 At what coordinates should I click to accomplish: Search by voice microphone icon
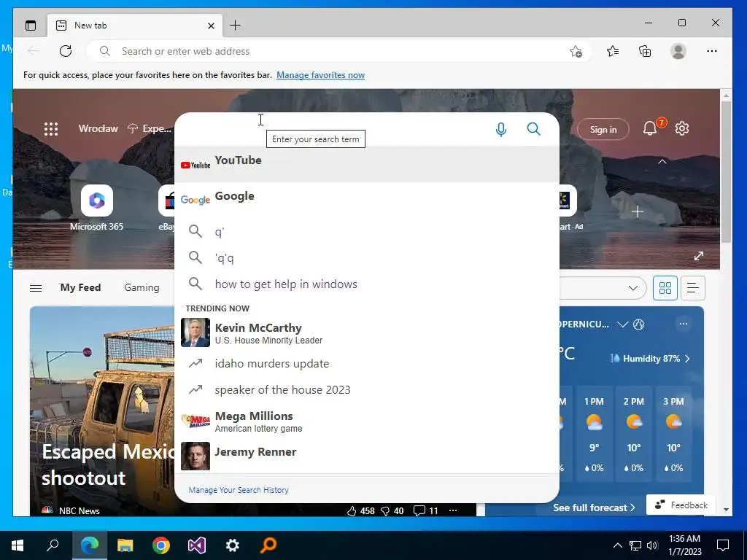coord(500,129)
